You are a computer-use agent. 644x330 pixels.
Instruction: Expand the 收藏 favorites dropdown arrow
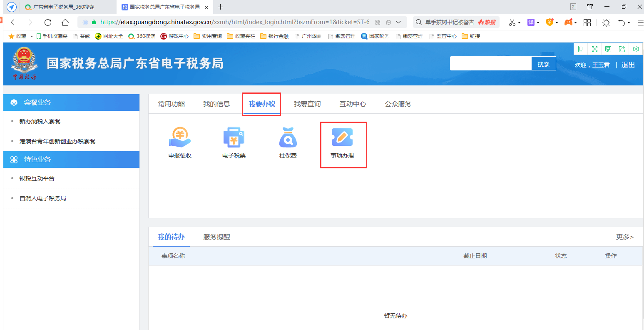click(32, 36)
